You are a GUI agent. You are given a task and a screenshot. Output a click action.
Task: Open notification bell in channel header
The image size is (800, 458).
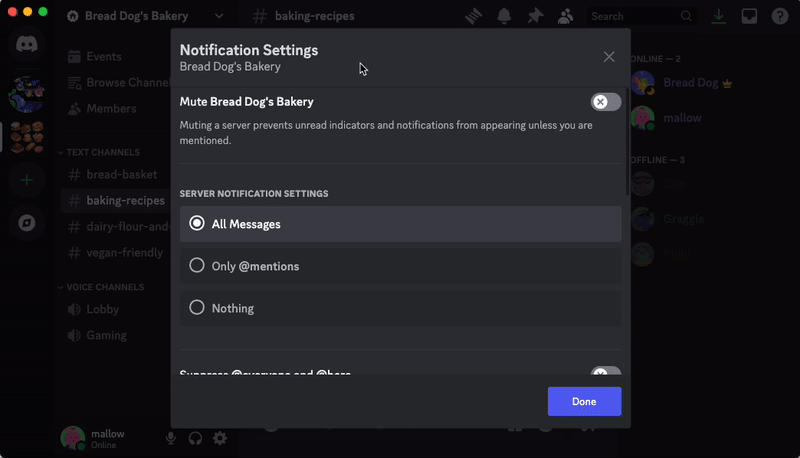click(504, 16)
